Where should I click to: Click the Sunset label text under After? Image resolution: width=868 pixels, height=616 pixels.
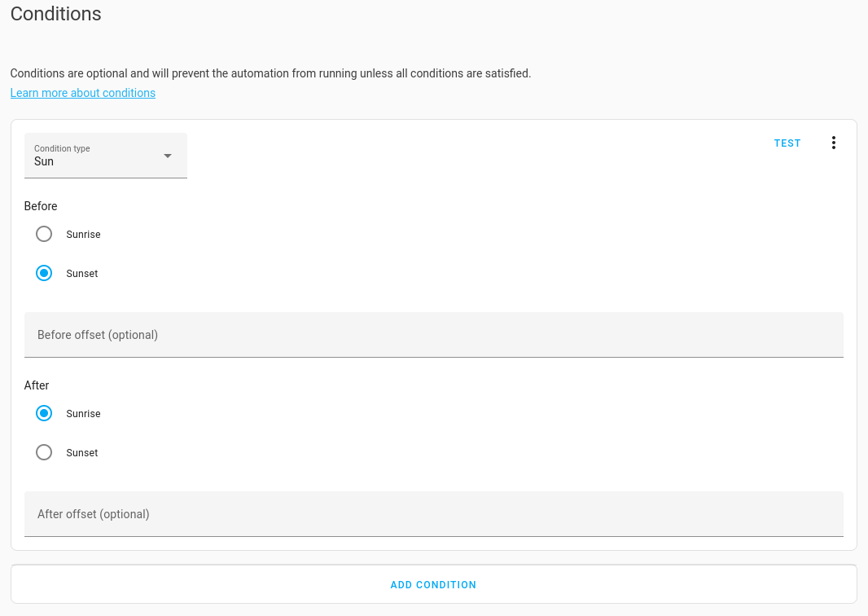(x=82, y=453)
